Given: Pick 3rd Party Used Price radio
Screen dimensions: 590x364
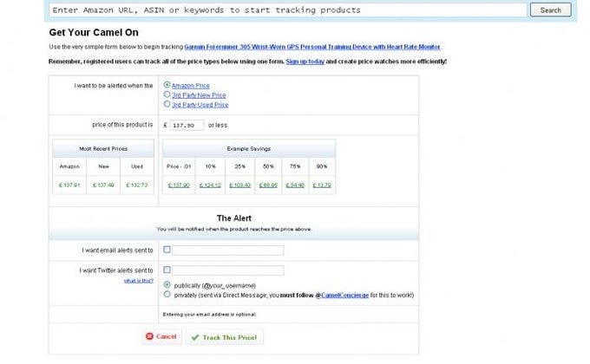Looking at the screenshot, I should click(x=167, y=105).
